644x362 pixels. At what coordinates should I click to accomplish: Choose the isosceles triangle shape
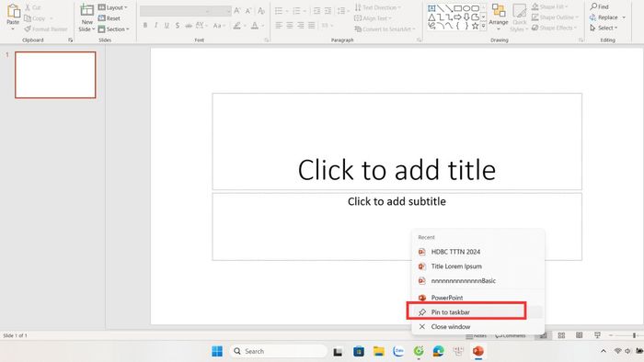pyautogui.click(x=431, y=17)
